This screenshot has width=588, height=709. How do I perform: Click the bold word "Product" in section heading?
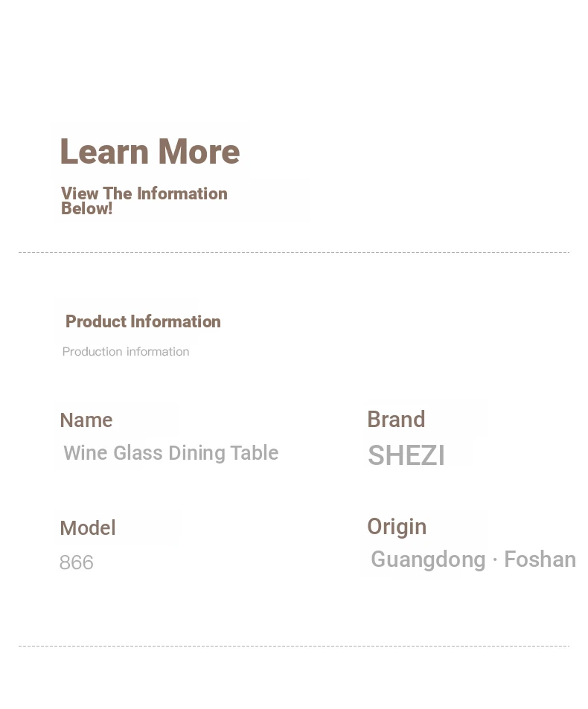[x=96, y=321]
